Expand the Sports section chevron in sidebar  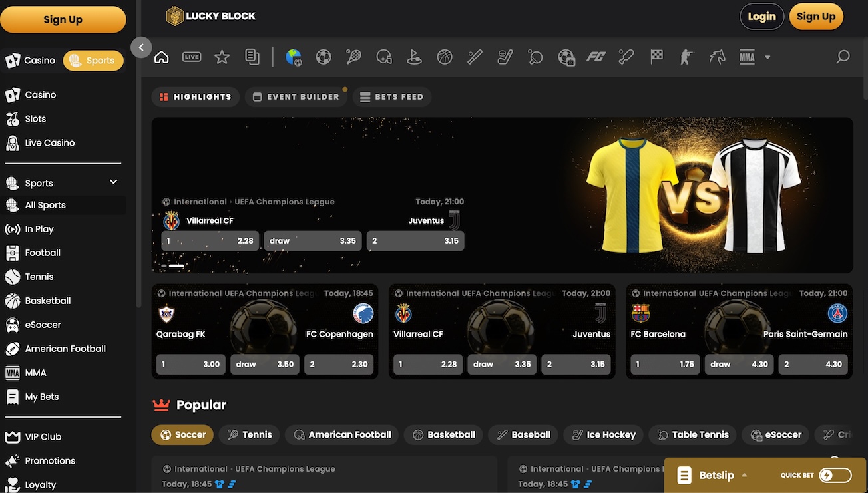pos(113,182)
